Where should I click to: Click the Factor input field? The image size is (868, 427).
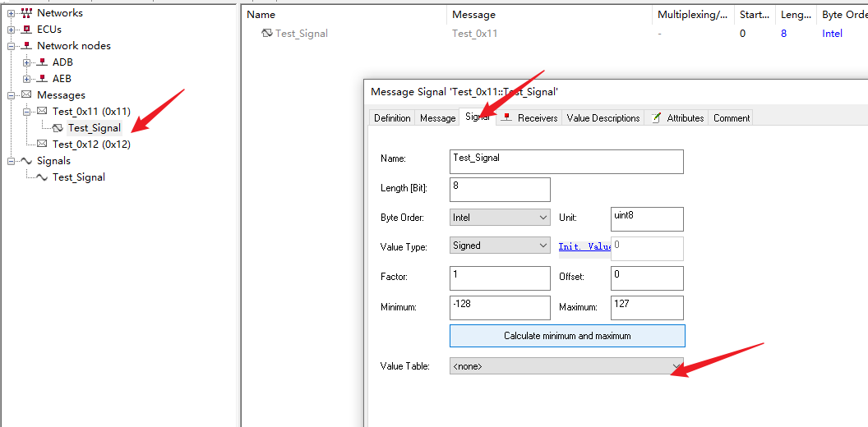[x=500, y=278]
